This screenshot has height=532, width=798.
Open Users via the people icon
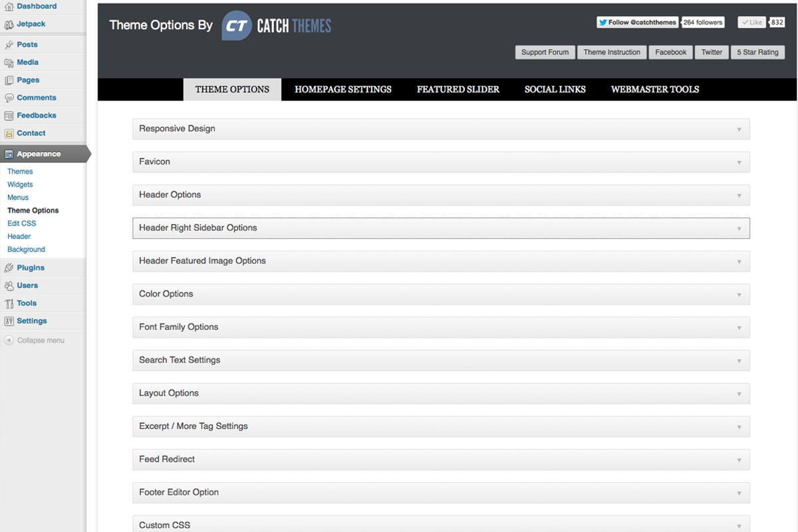tap(9, 285)
